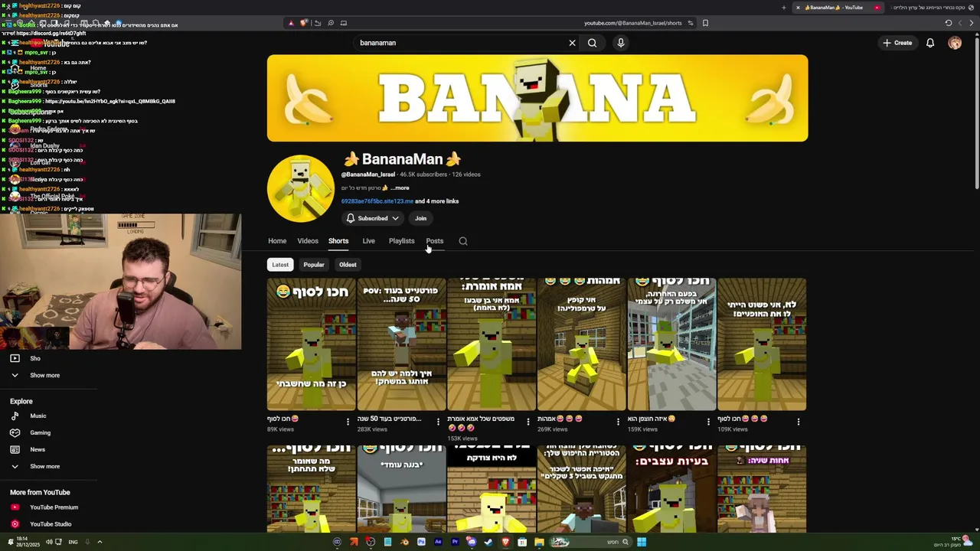Open Discord from the taskbar
This screenshot has height=551, width=980.
(x=472, y=543)
